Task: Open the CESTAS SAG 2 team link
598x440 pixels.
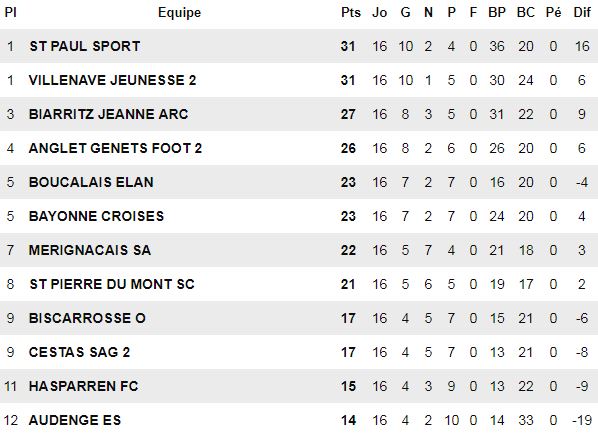Action: click(x=79, y=352)
